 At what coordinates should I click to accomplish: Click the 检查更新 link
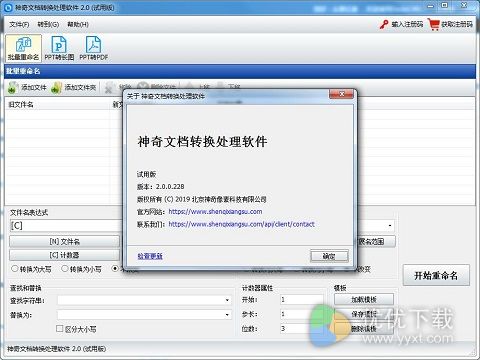click(x=150, y=256)
